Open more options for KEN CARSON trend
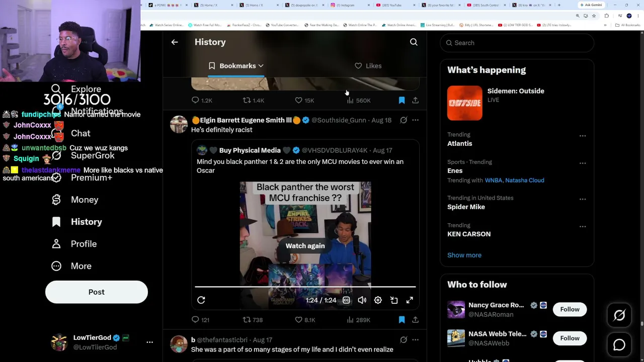Image resolution: width=644 pixels, height=362 pixels. 583,226
